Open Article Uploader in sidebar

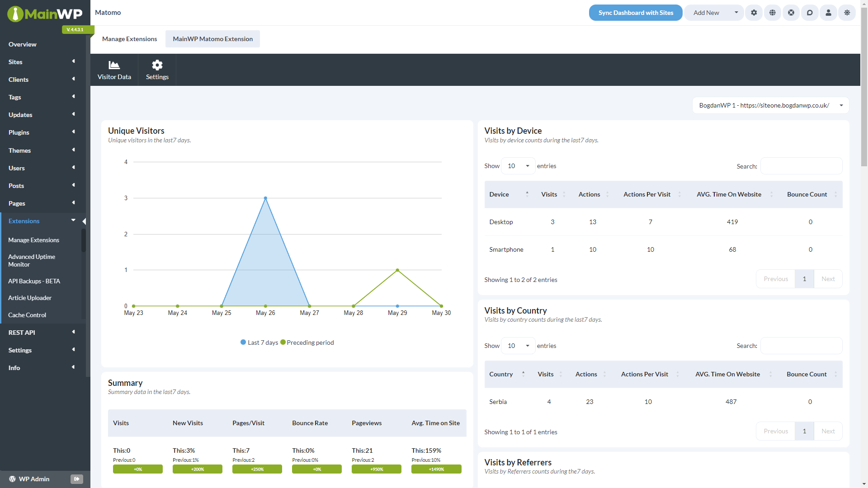tap(30, 298)
